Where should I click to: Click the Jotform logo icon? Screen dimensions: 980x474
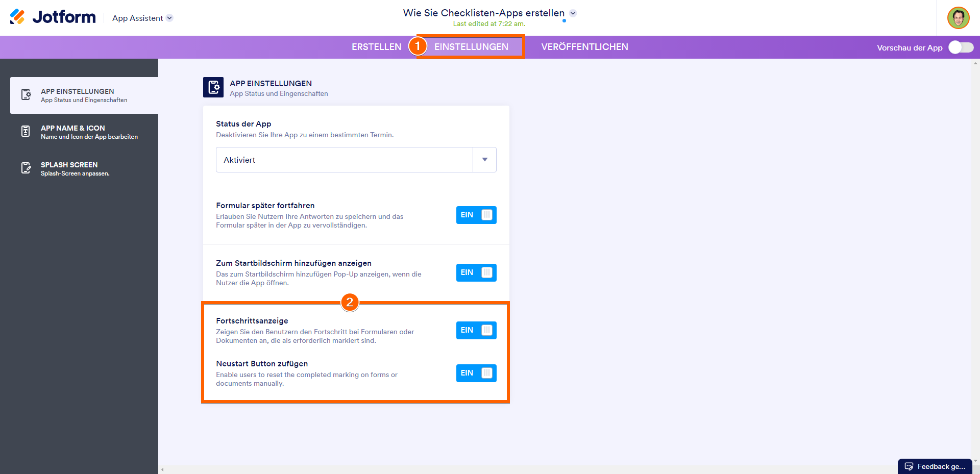17,17
